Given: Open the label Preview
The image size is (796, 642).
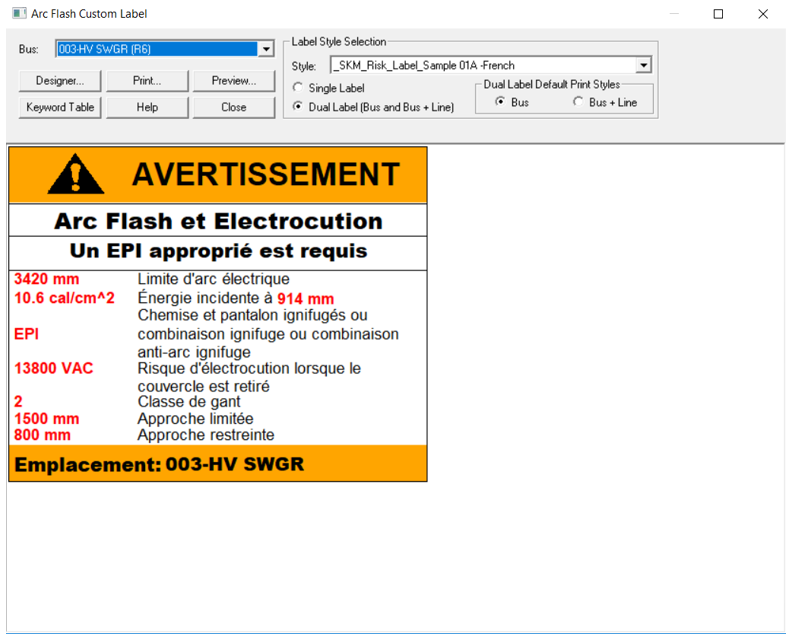Looking at the screenshot, I should coord(234,80).
